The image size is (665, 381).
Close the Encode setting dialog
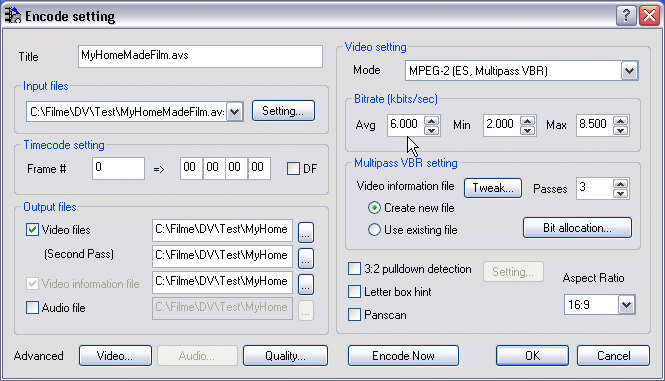point(649,16)
